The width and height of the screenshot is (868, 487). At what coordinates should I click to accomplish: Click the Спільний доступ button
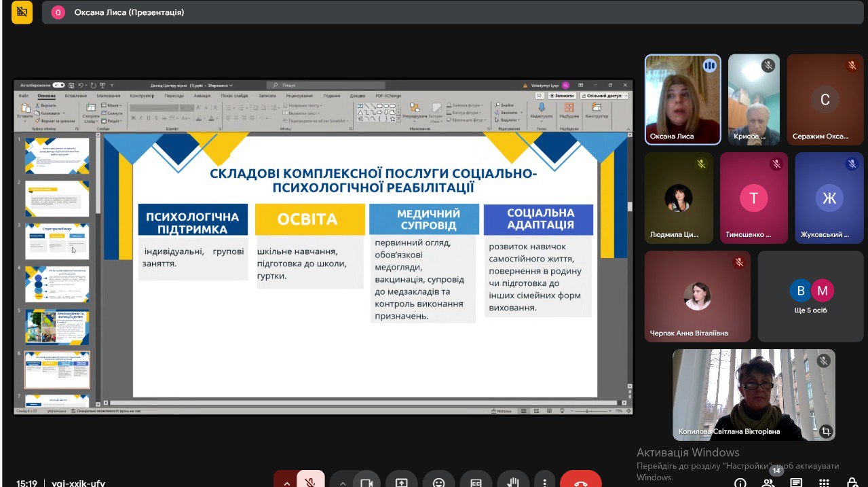pos(604,96)
